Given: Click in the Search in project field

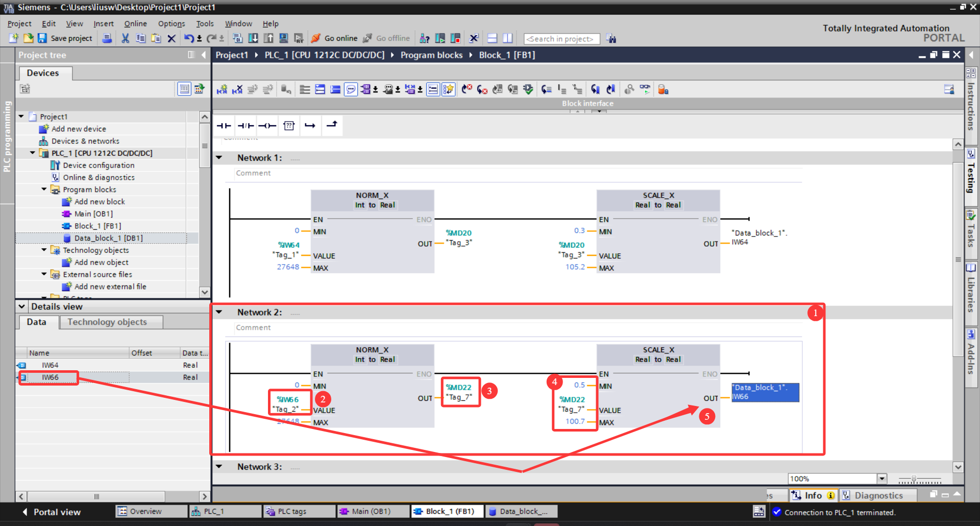Looking at the screenshot, I should 561,39.
